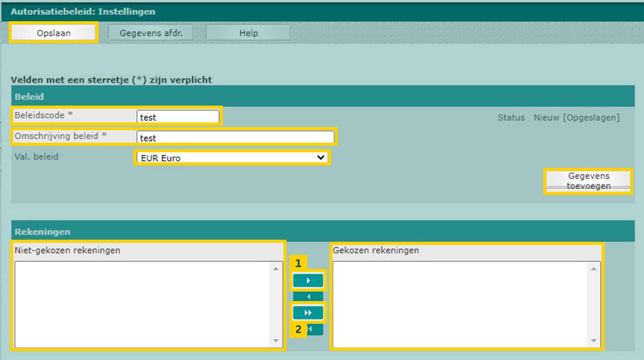Open the Val. beleid currency dropdown
Viewport: 644px width, 360px height.
(232, 158)
